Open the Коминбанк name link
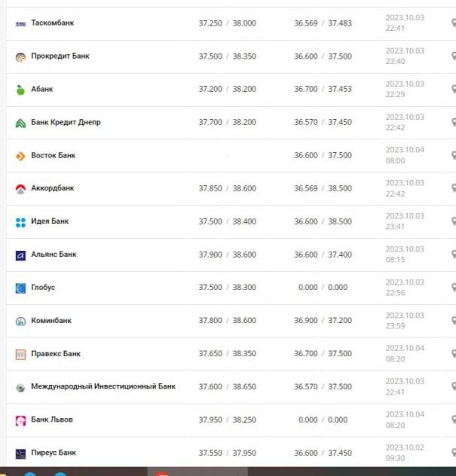456x476 pixels. coord(51,321)
